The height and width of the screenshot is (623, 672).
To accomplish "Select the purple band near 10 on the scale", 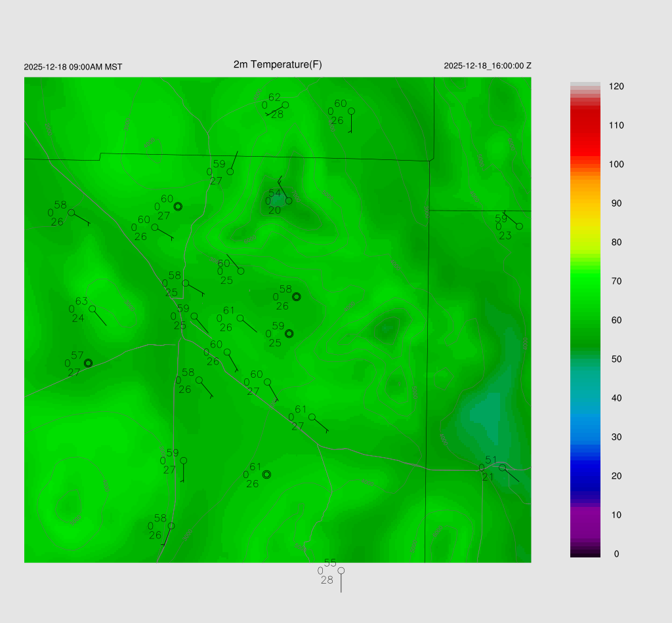I will 585,518.
